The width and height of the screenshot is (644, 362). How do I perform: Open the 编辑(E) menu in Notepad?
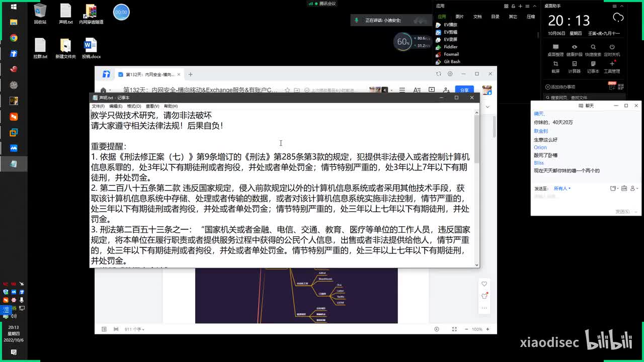116,106
